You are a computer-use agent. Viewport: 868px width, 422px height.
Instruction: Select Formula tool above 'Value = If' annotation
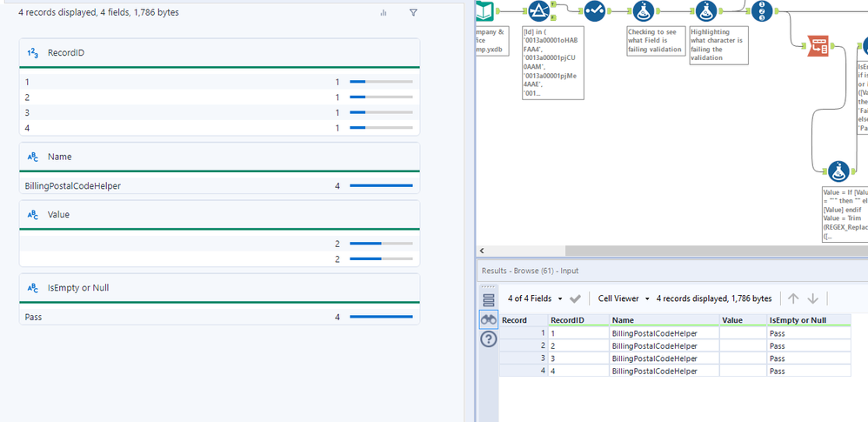tap(839, 171)
